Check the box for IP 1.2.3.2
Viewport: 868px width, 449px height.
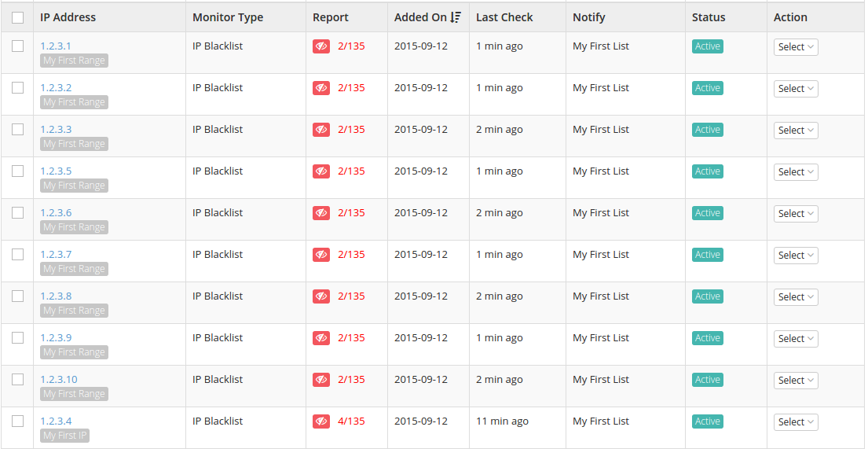click(18, 87)
